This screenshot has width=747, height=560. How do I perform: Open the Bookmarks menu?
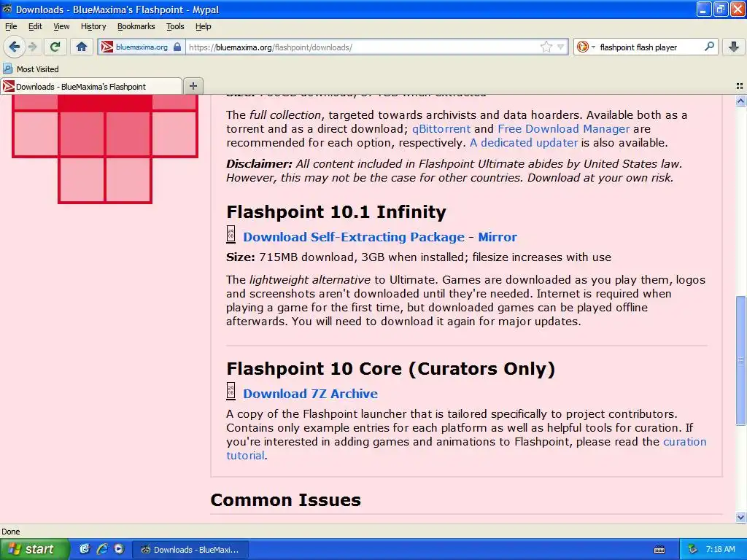click(136, 26)
